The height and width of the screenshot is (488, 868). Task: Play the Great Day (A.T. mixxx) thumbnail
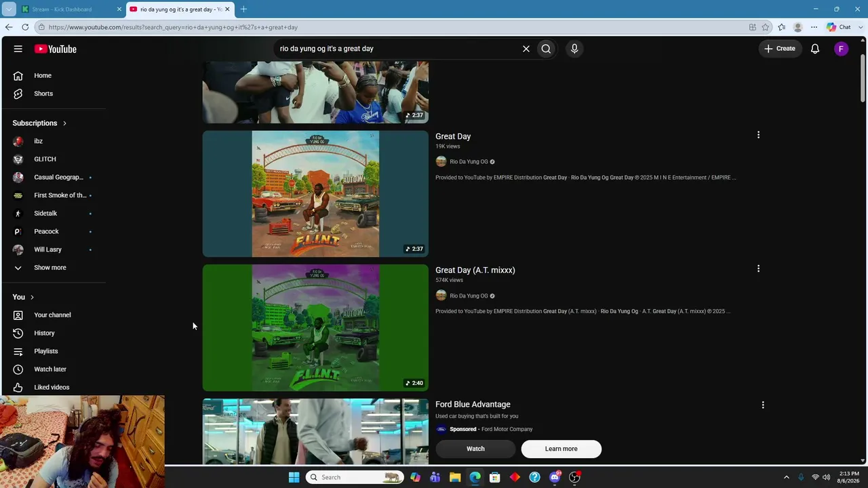[x=315, y=328]
